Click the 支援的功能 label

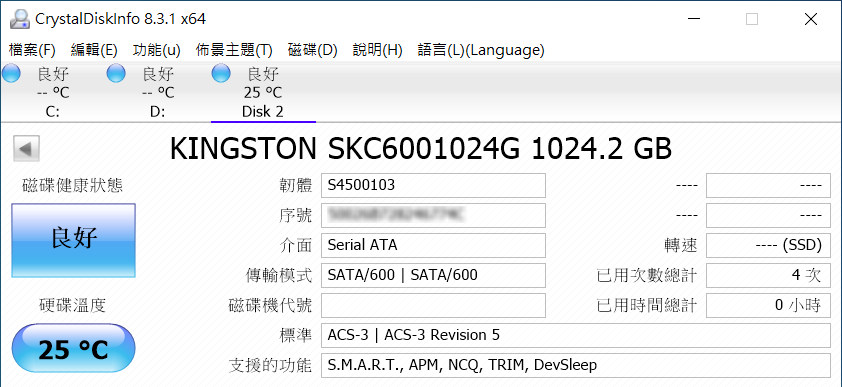pos(270,366)
